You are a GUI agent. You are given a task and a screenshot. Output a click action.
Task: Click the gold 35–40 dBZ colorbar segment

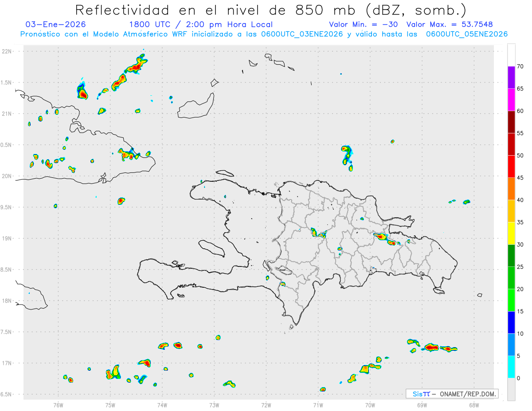511,211
